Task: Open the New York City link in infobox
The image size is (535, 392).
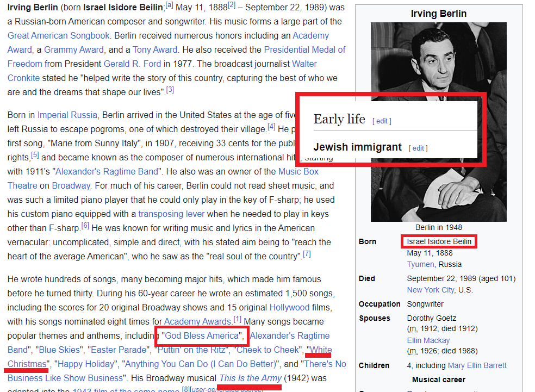Action: pyautogui.click(x=431, y=290)
